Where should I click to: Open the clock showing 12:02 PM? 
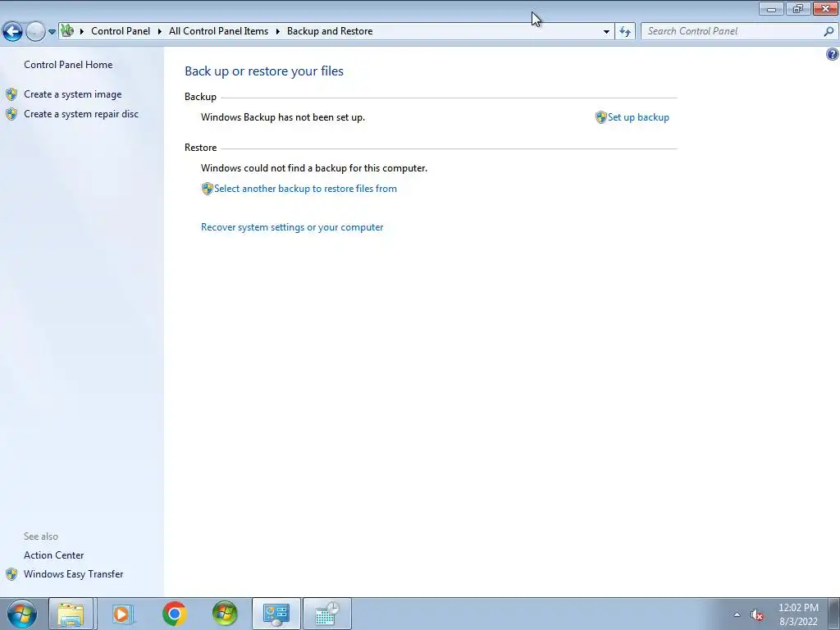point(798,614)
